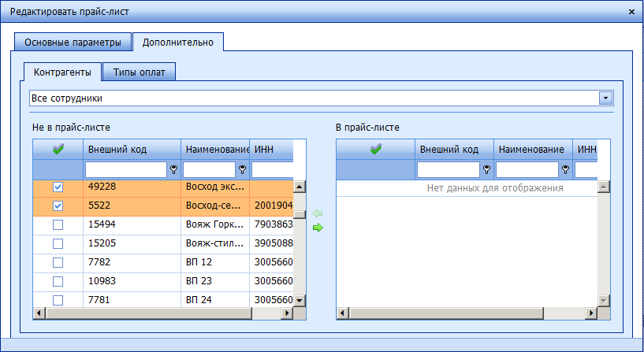
Task: Check the checkbox for row 7782
Action: (x=58, y=263)
